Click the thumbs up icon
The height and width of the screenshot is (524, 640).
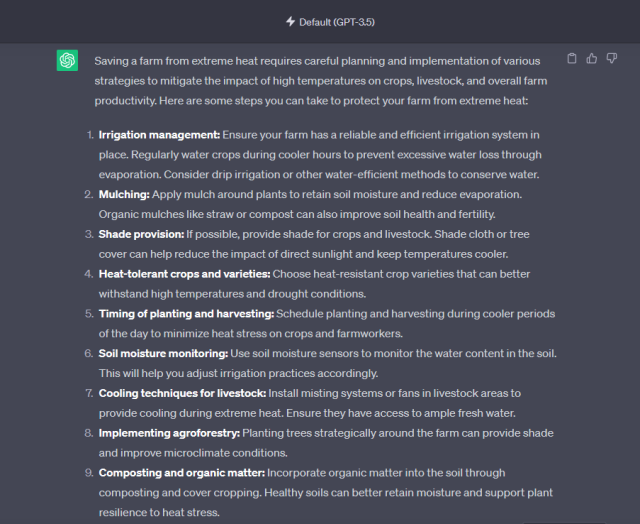click(x=591, y=59)
